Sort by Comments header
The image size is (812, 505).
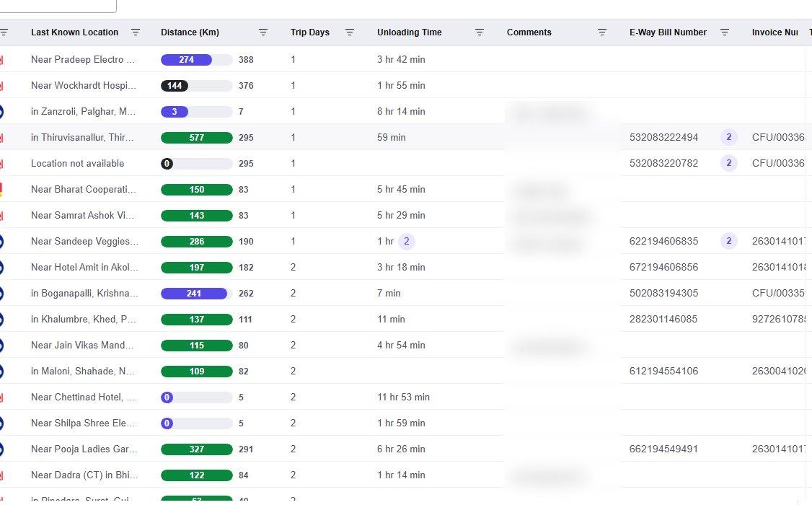tap(529, 32)
